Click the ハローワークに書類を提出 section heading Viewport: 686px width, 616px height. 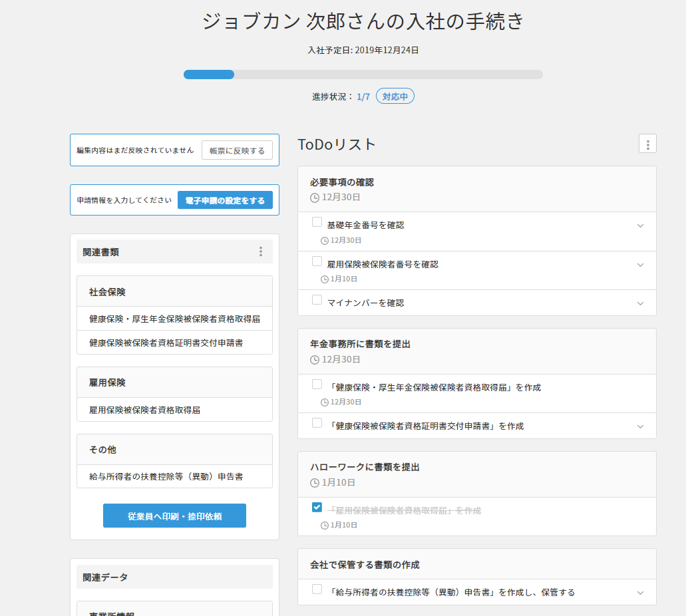tap(365, 467)
